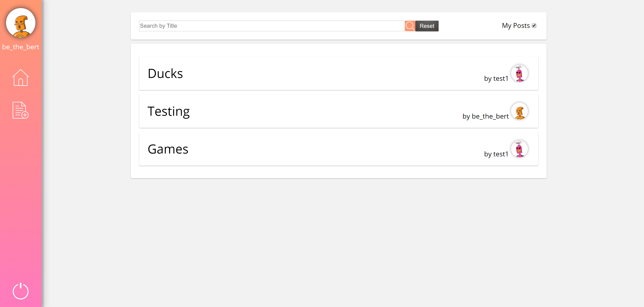Click the orange search magnifier button
Image resolution: width=644 pixels, height=307 pixels.
point(410,26)
